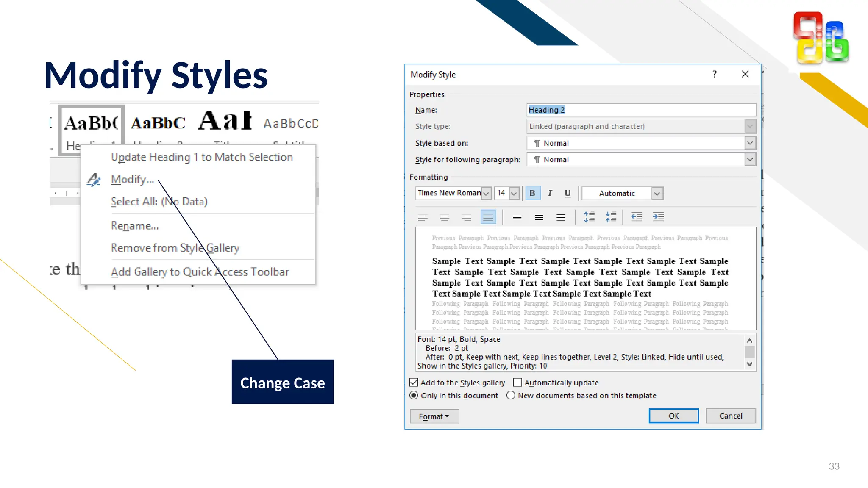
Task: Select Heading 1 style thumbnail in gallery
Action: pos(91,129)
